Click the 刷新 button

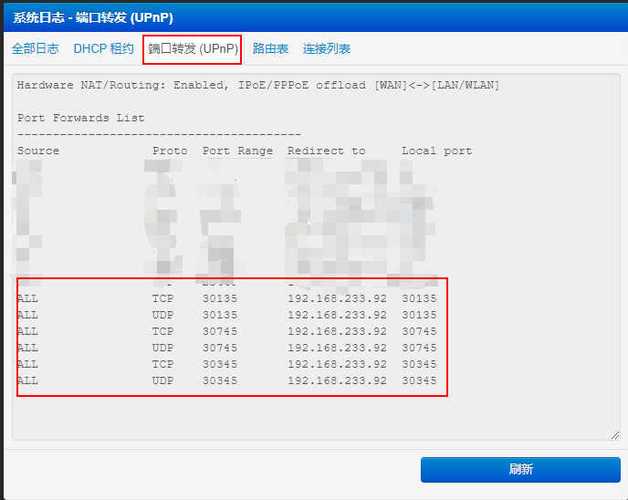point(520,469)
